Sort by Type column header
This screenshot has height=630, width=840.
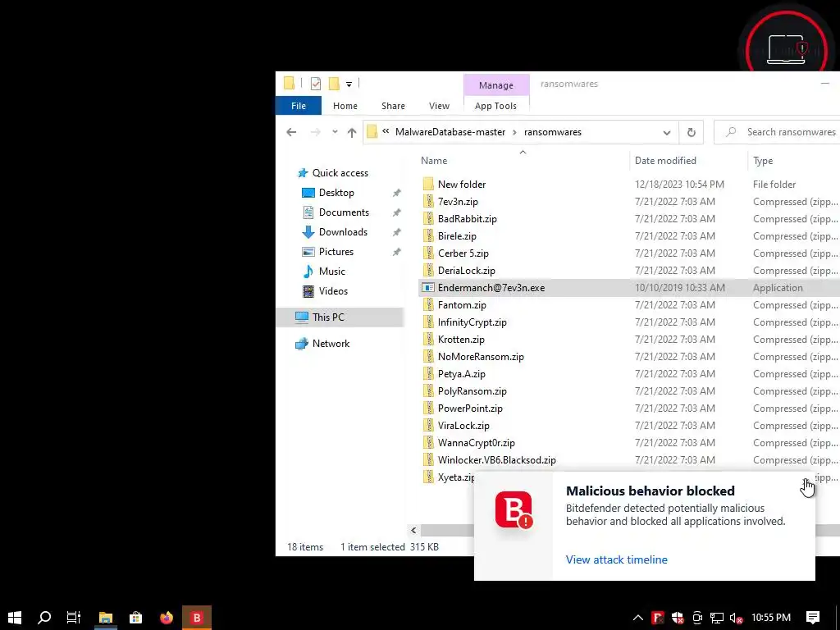point(763,161)
